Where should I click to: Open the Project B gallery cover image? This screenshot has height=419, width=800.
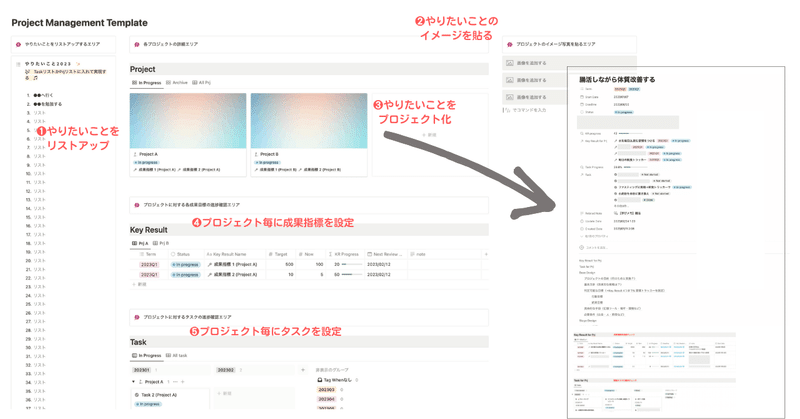[x=309, y=121]
